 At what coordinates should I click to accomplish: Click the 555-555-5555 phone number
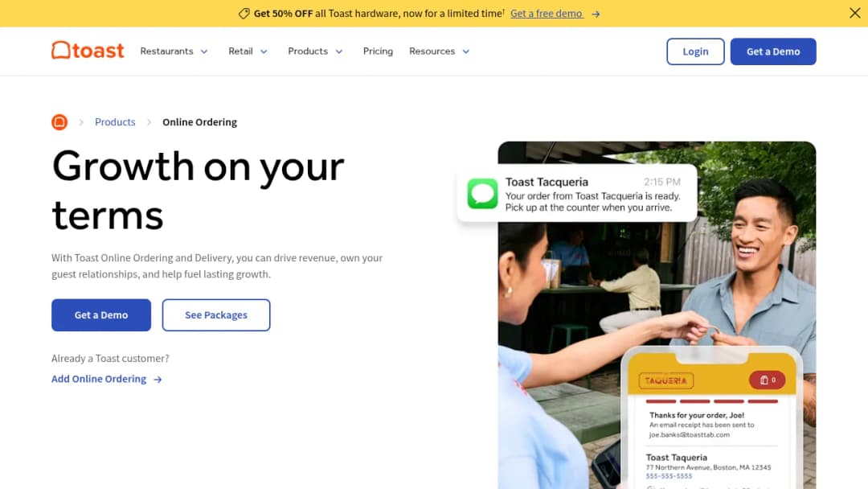[x=669, y=476]
